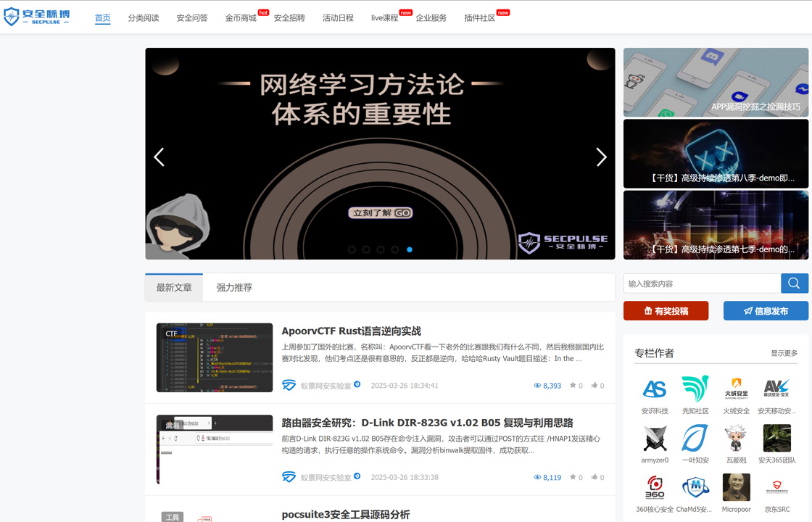This screenshot has width=812, height=522.
Task: Click the eye views icon showing 8,393
Action: [x=537, y=386]
